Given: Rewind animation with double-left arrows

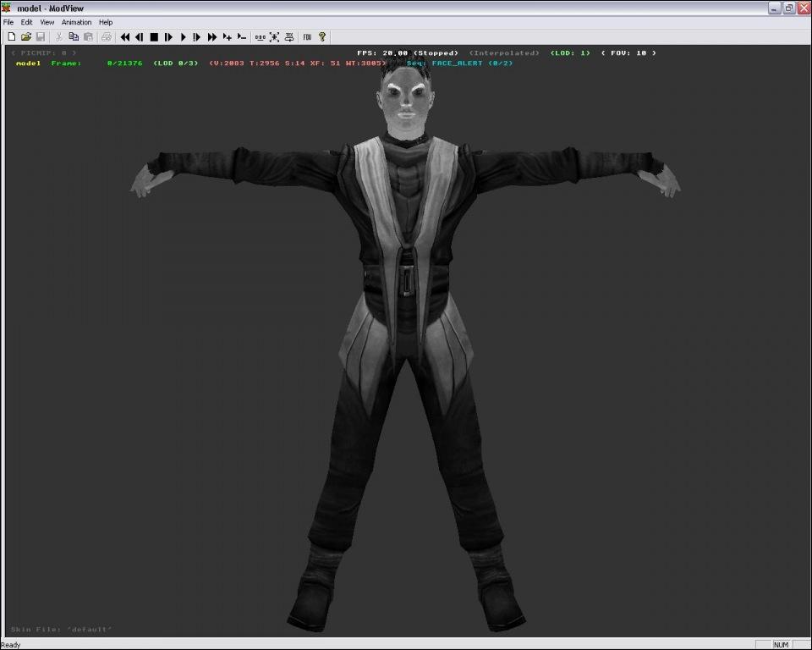Looking at the screenshot, I should coord(125,37).
